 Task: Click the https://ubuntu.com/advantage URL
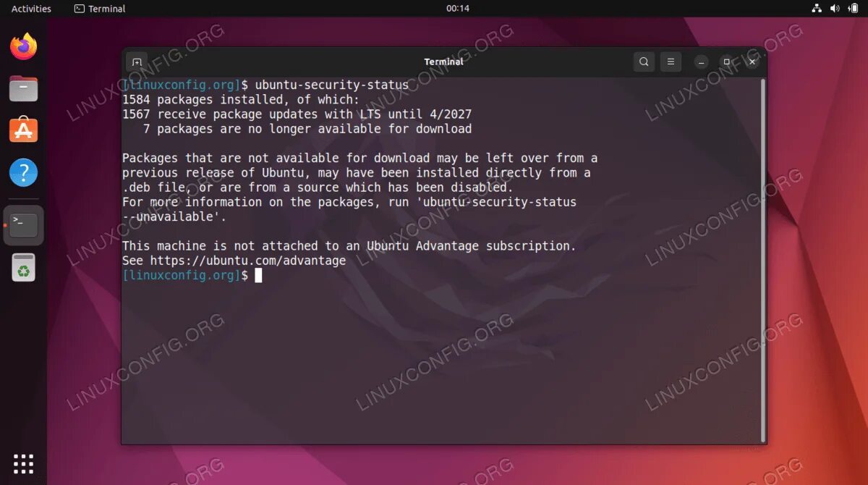pos(248,261)
